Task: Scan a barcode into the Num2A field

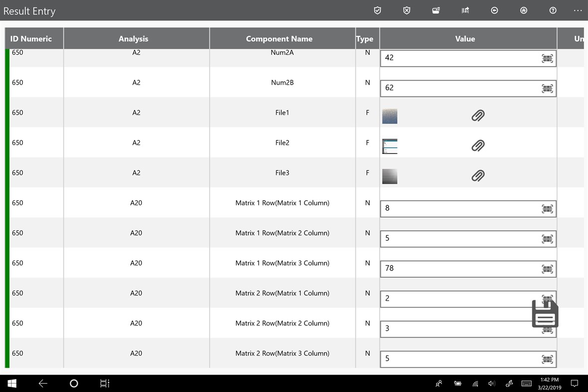Action: pyautogui.click(x=547, y=58)
